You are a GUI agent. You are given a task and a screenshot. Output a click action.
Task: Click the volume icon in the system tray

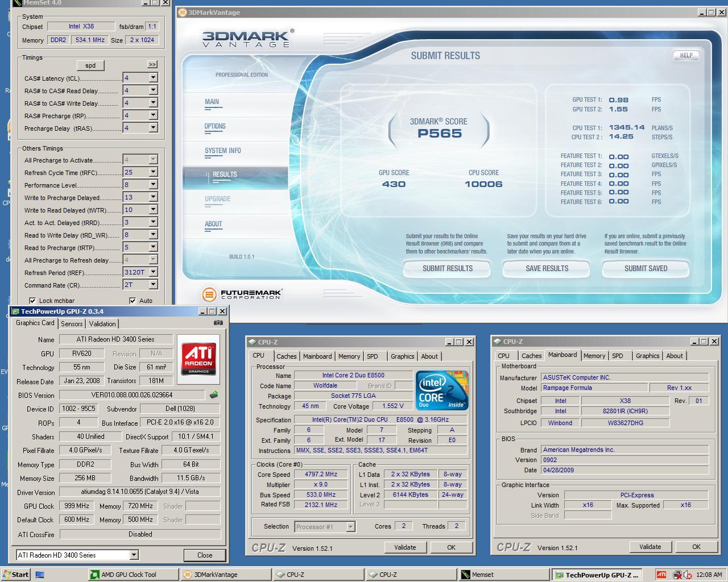coord(688,575)
